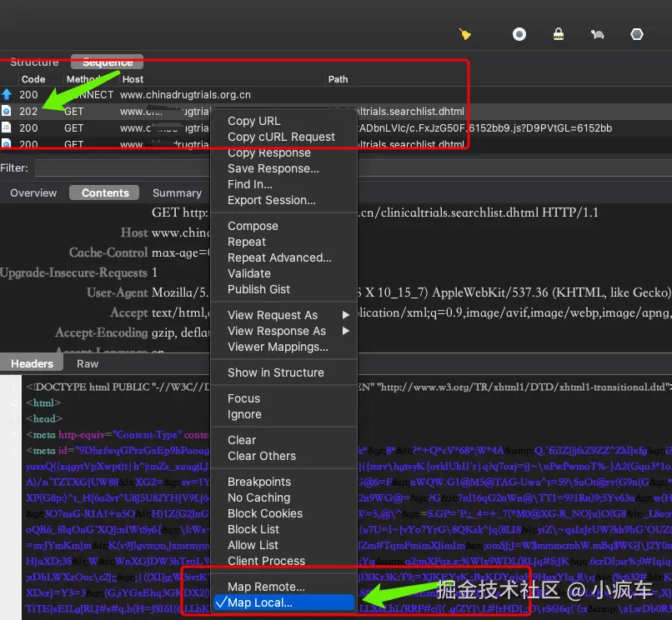Uncheck the Map Local... menu item
Screen dimensions: 672x620
click(x=283, y=602)
